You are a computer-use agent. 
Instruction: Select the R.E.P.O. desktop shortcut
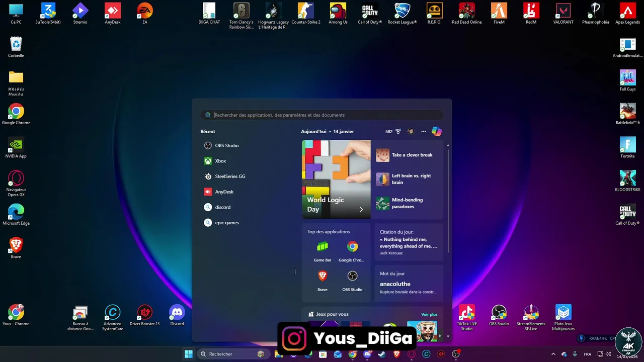434,14
